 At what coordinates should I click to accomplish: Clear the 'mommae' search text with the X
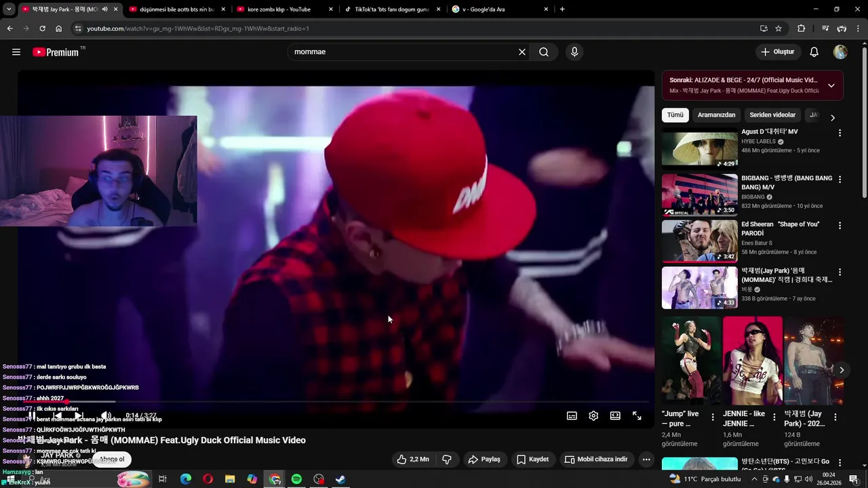(522, 52)
